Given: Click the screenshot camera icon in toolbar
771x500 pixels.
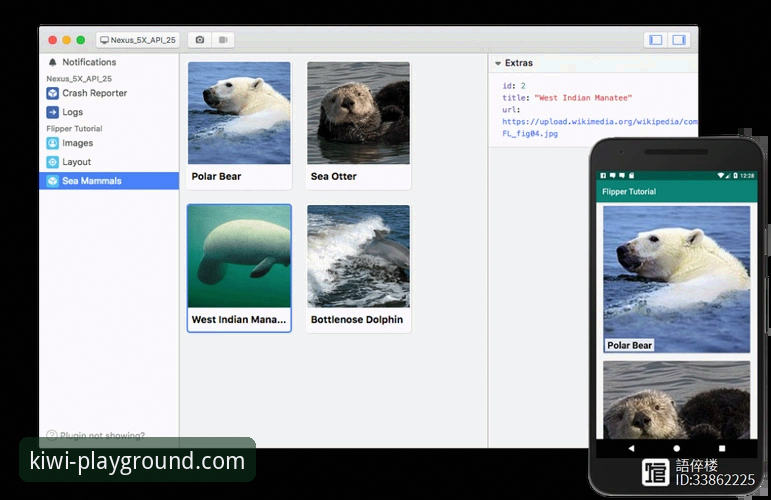Looking at the screenshot, I should (200, 40).
